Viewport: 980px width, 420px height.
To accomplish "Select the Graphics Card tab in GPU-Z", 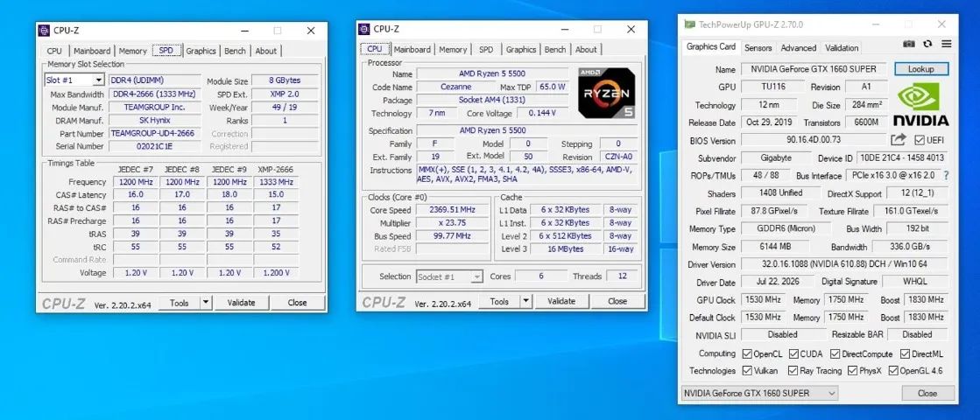I will pyautogui.click(x=711, y=46).
